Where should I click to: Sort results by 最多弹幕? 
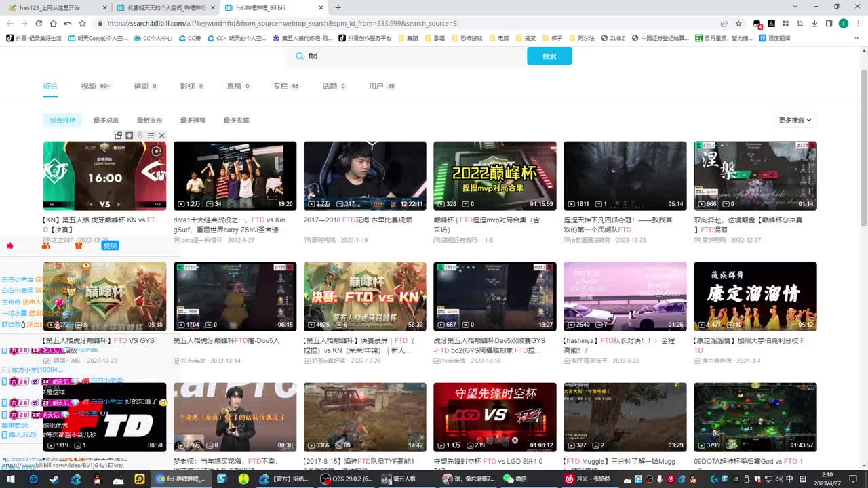click(x=193, y=120)
